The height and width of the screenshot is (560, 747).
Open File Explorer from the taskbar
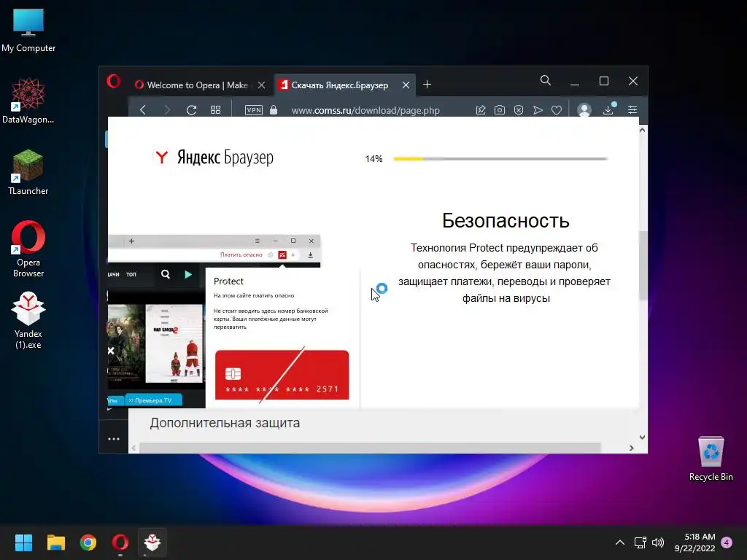[x=55, y=542]
